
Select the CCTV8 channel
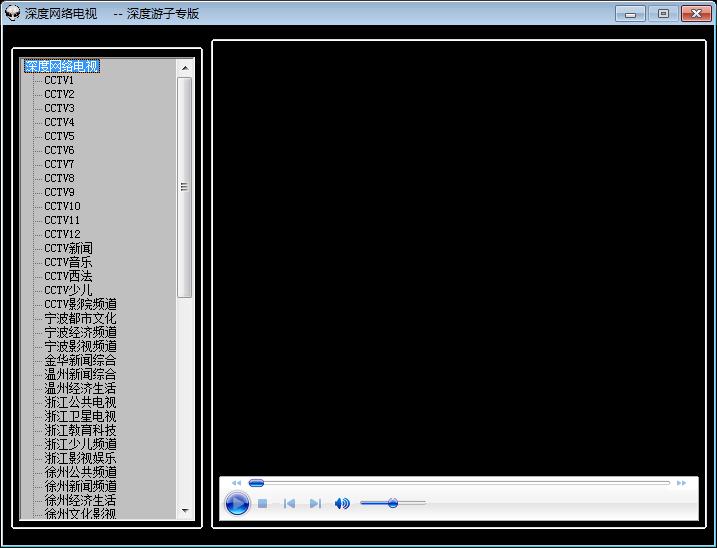pyautogui.click(x=59, y=178)
